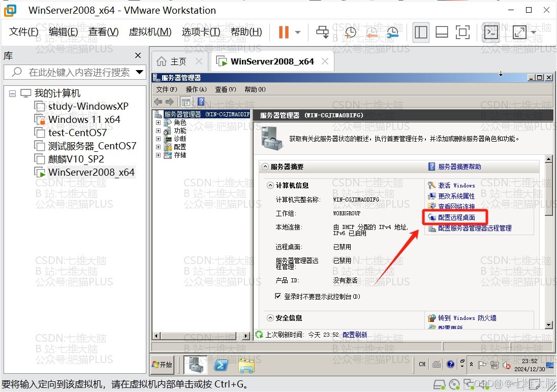Click 配置服务器管理器远程管理 link
The width and height of the screenshot is (557, 392).
point(475,228)
